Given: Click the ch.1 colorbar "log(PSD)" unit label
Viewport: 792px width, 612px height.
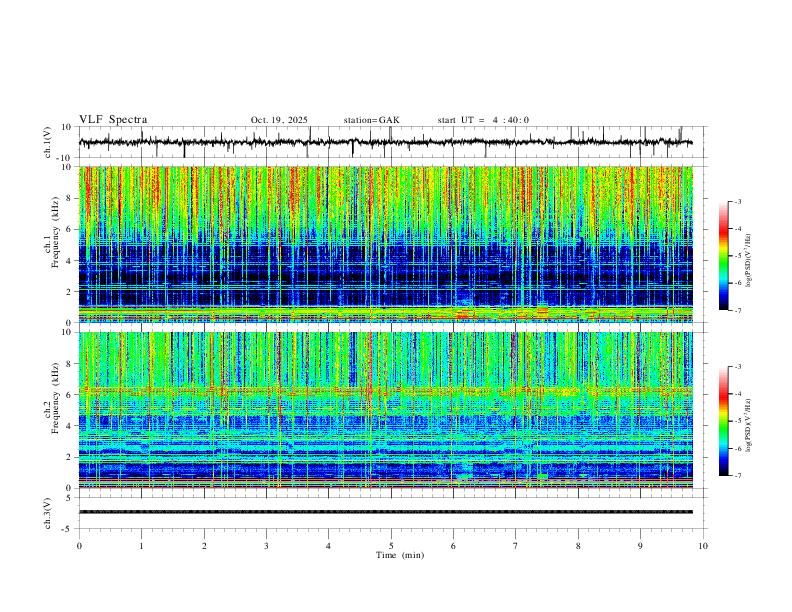Looking at the screenshot, I should [750, 261].
